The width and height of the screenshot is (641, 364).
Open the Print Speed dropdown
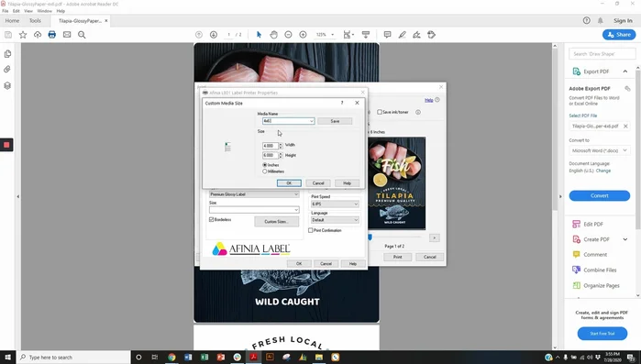pos(335,204)
